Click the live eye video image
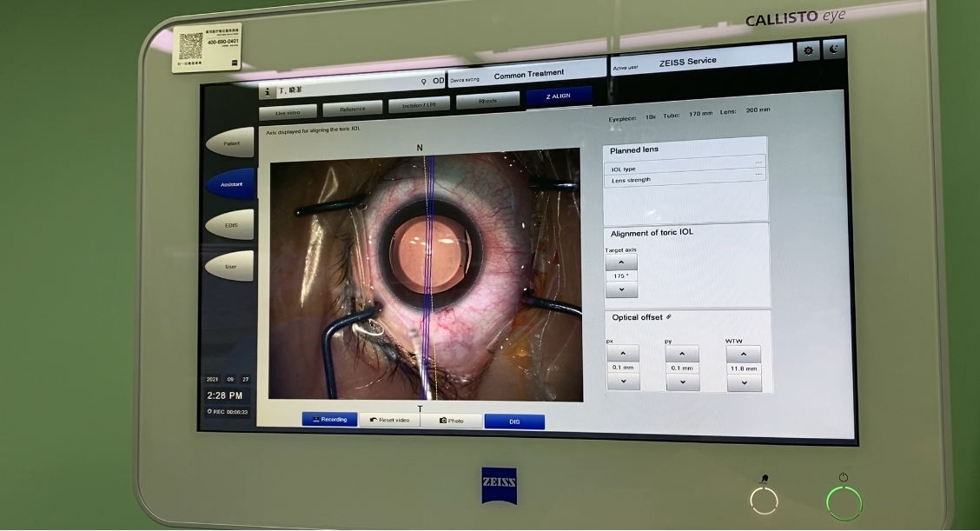Screen dimensions: 980x531 [425, 275]
